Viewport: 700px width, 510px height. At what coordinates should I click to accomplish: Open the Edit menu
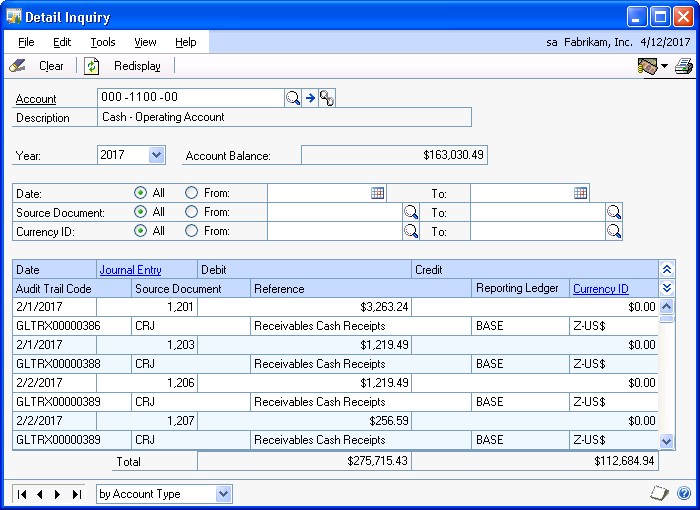pyautogui.click(x=62, y=42)
